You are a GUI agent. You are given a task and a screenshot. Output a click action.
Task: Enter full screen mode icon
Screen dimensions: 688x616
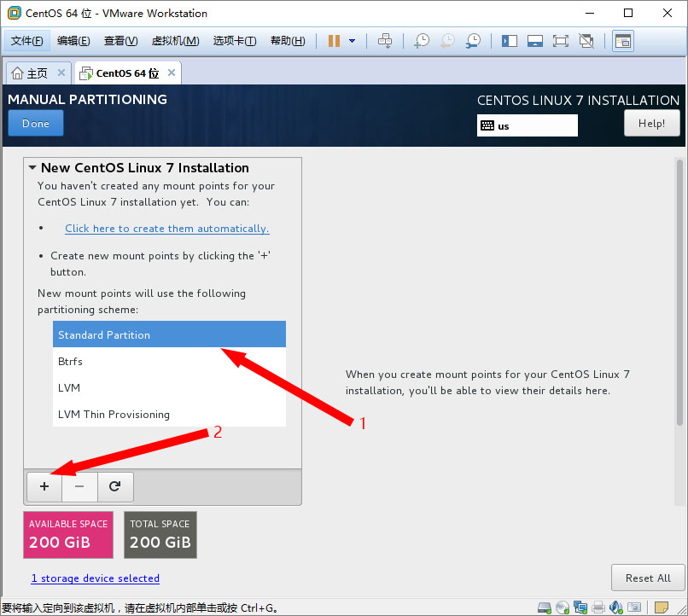coord(560,41)
